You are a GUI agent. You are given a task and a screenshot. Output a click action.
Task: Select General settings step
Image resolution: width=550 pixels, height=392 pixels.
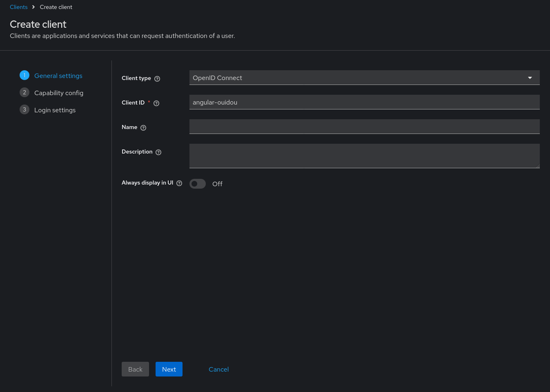coord(58,76)
